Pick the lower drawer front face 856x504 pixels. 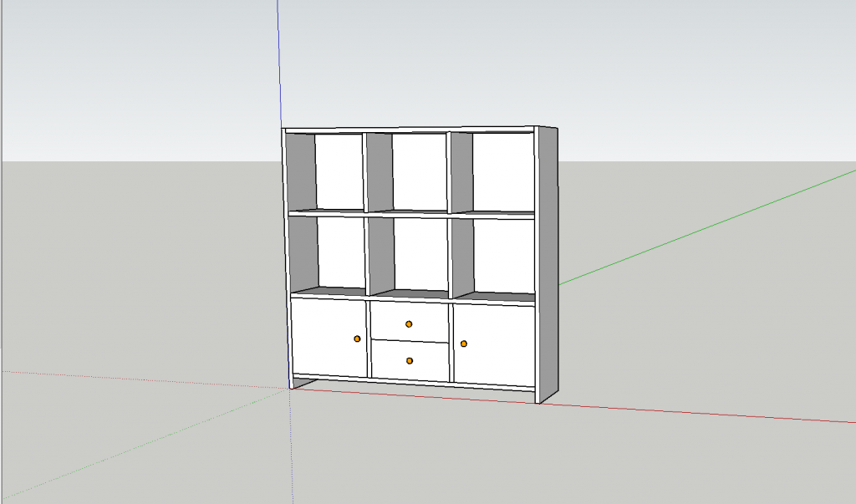pos(410,361)
